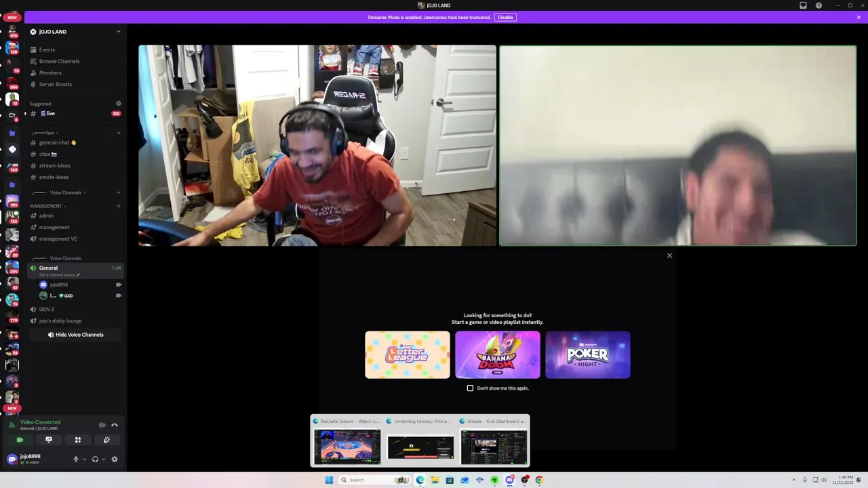Dismiss the Streamer Mode banner

pyautogui.click(x=859, y=17)
